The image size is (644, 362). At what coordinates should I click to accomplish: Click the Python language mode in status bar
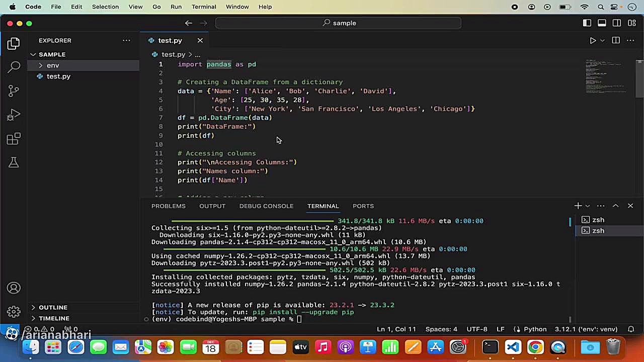point(535,329)
